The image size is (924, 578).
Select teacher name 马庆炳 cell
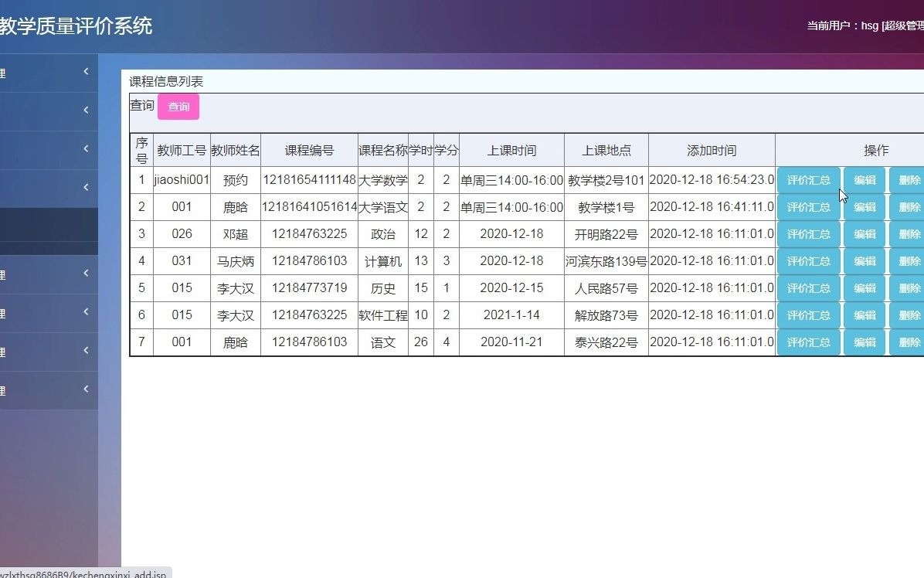(235, 262)
